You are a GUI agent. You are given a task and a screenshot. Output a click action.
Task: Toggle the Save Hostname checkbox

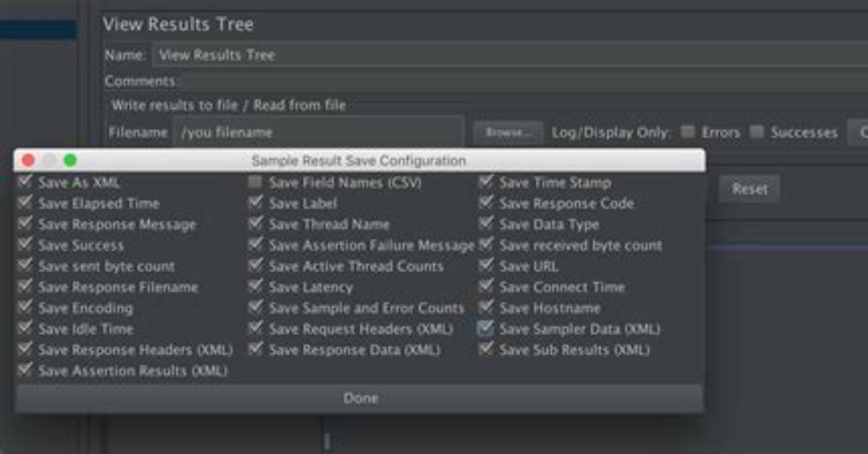pos(486,308)
